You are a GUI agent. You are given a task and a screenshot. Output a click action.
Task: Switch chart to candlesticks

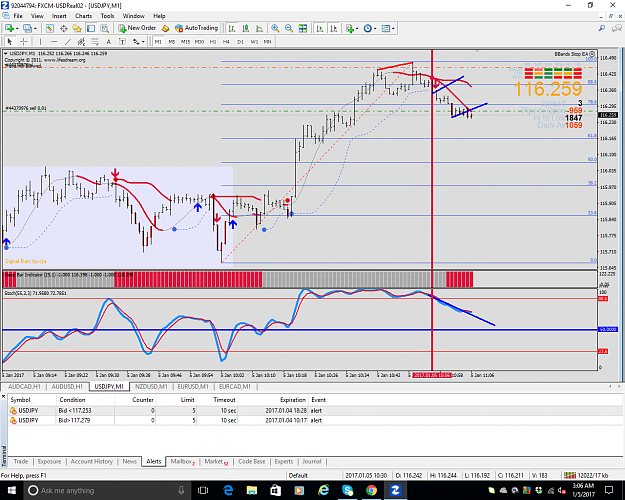(246, 28)
